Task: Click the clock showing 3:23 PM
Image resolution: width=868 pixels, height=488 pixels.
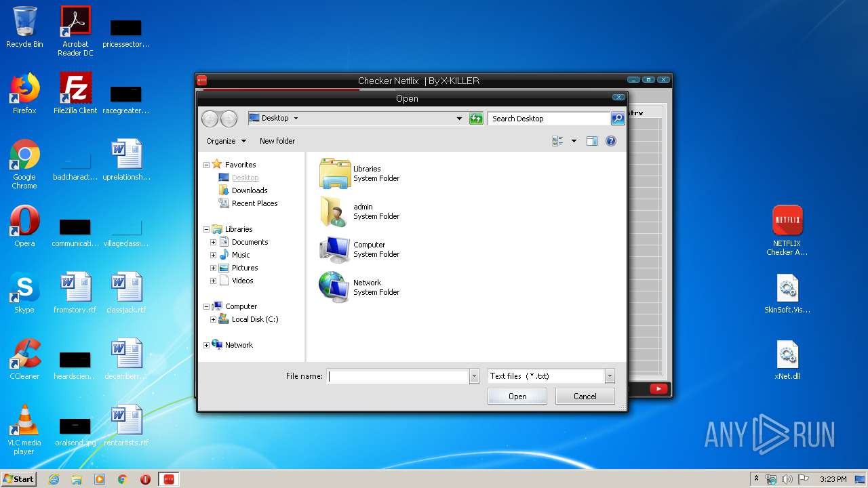Action: [833, 479]
